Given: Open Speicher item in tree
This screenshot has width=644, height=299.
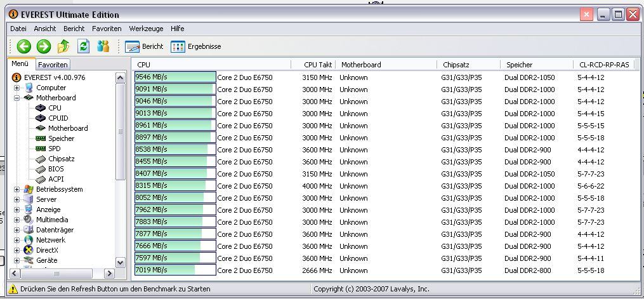Looking at the screenshot, I should 62,138.
